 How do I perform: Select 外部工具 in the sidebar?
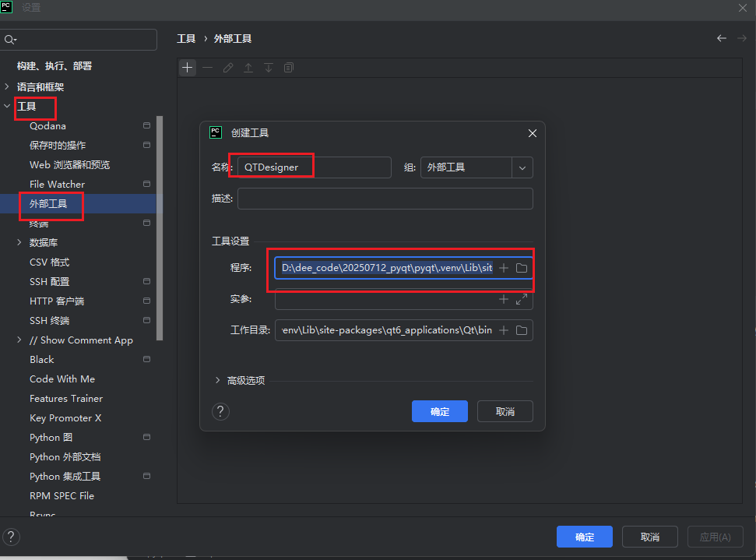[x=51, y=204]
